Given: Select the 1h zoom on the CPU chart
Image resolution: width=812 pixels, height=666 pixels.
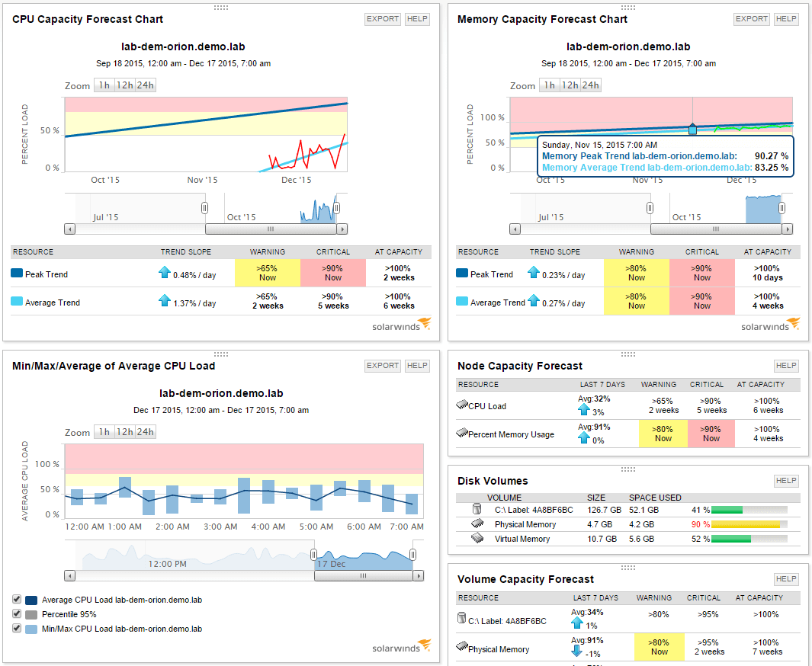Looking at the screenshot, I should coord(104,85).
